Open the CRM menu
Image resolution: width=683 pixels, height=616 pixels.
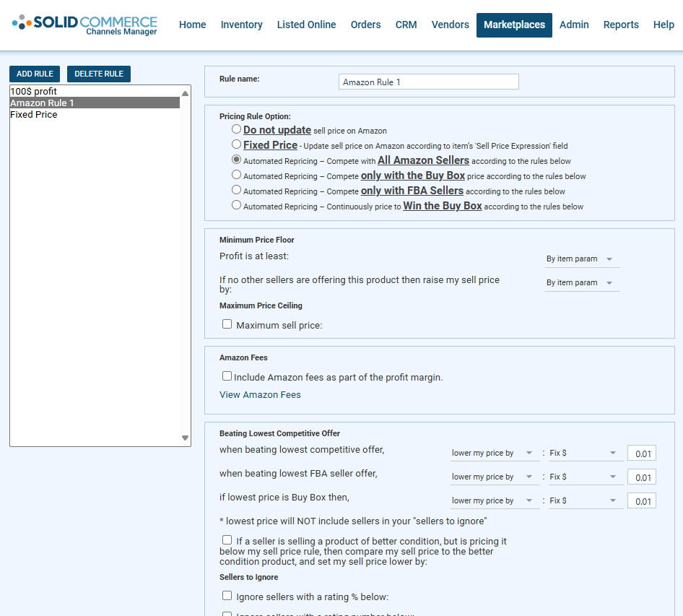(x=406, y=25)
